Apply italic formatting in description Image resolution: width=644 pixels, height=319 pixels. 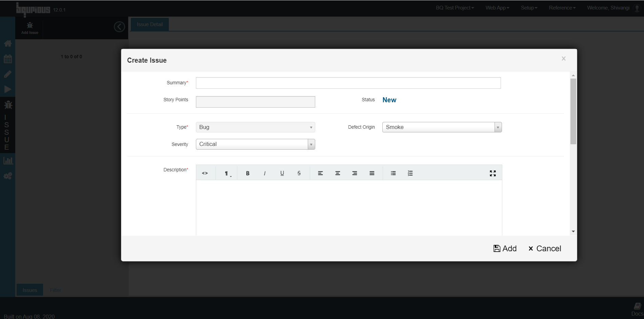click(265, 173)
